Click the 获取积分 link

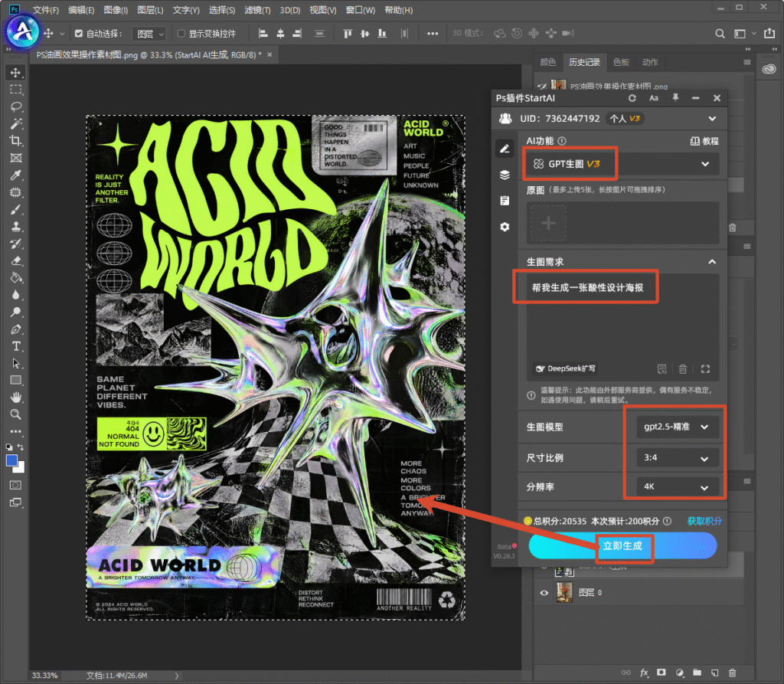point(704,521)
